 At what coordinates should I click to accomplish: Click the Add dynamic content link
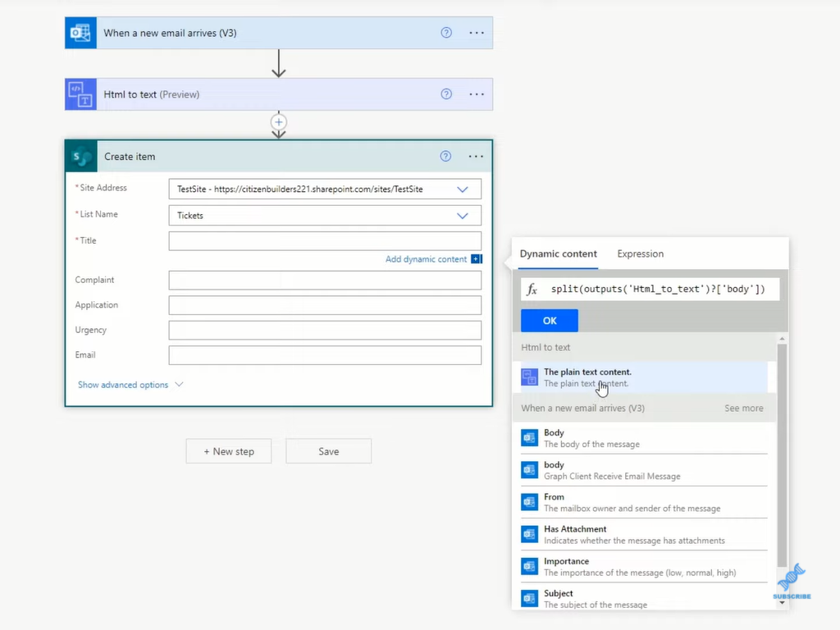pyautogui.click(x=426, y=259)
